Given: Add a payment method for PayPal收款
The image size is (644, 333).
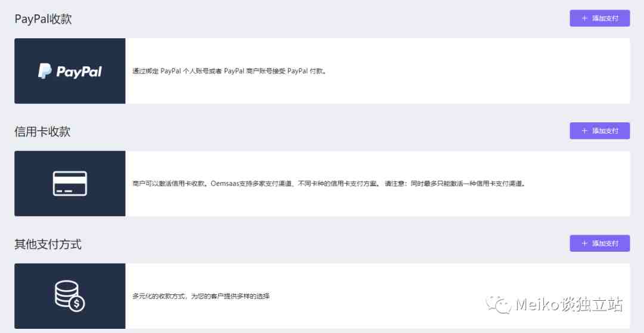Looking at the screenshot, I should (600, 18).
